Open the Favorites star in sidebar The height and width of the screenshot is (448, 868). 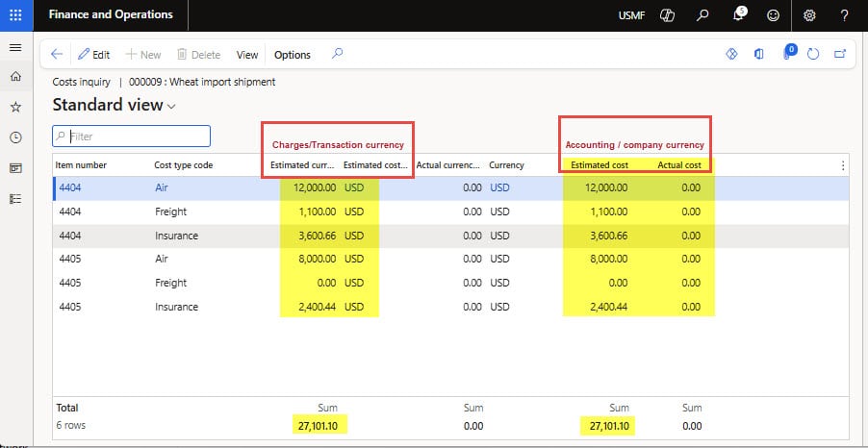15,107
